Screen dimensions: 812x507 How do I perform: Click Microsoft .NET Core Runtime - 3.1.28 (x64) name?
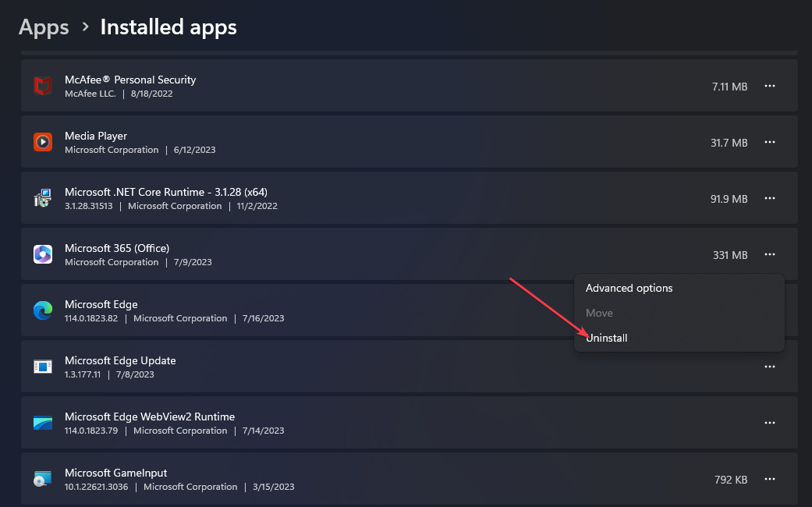pyautogui.click(x=165, y=192)
